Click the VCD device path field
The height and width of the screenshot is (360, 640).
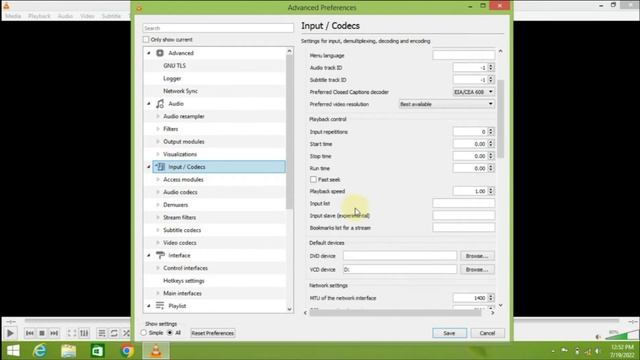point(400,269)
